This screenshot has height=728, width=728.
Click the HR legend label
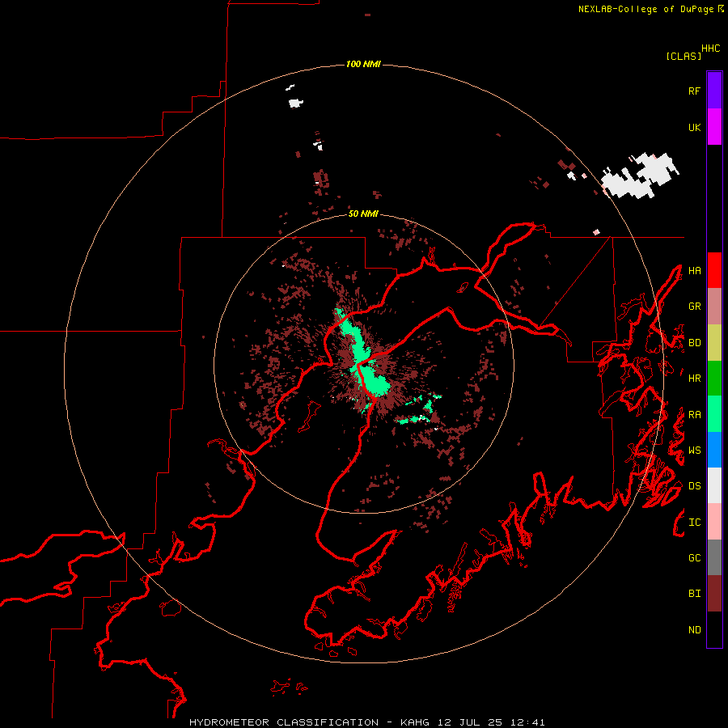[x=694, y=379]
